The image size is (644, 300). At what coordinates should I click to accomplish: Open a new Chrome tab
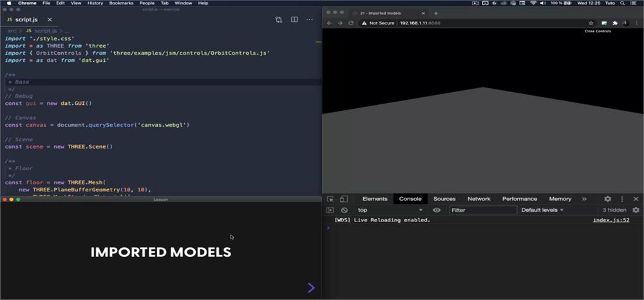click(x=436, y=13)
